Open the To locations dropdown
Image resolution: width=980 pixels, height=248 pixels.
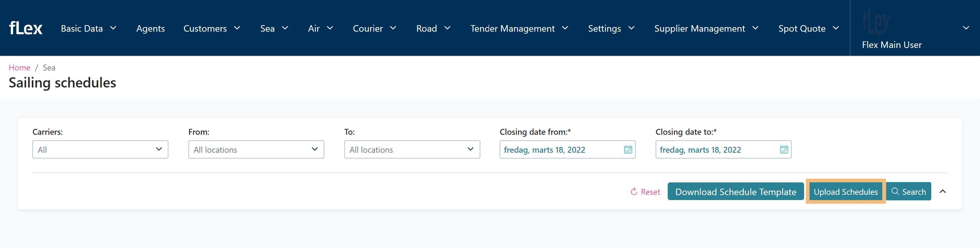412,150
